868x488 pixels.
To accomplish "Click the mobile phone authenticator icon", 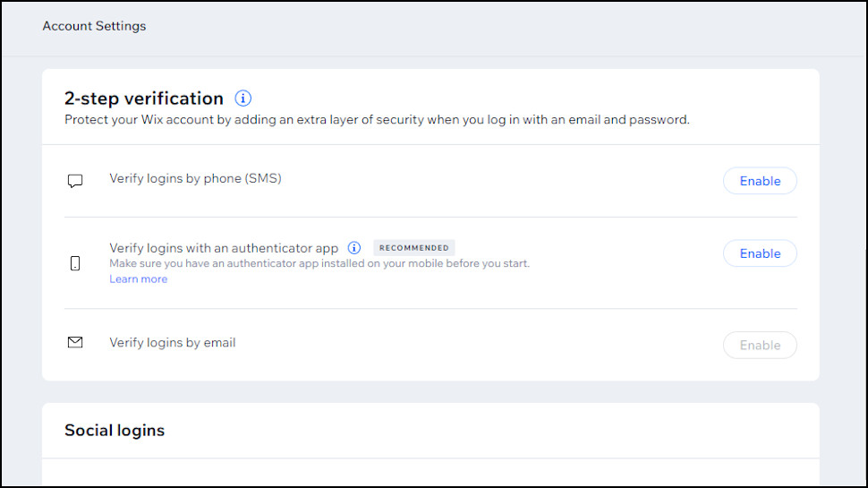I will [x=75, y=263].
